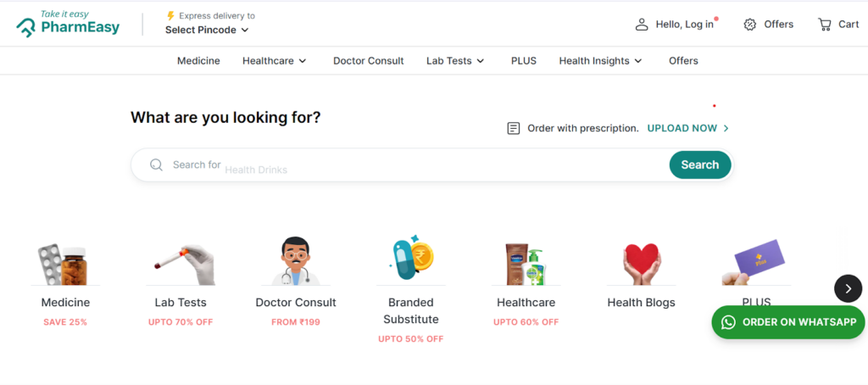Click the UPLOAD NOW prescription link
This screenshot has width=868, height=385.
pos(687,128)
